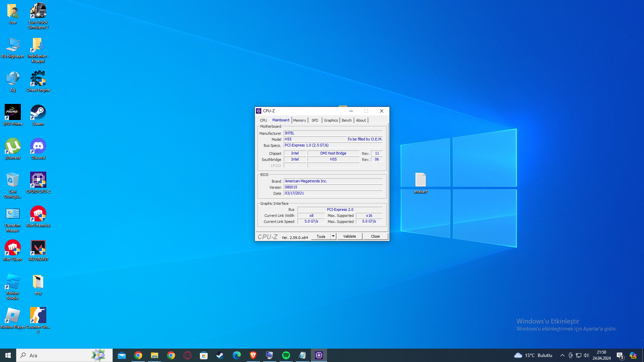644x362 pixels.
Task: Click the taskbar clock showing 21:50
Action: 601,355
